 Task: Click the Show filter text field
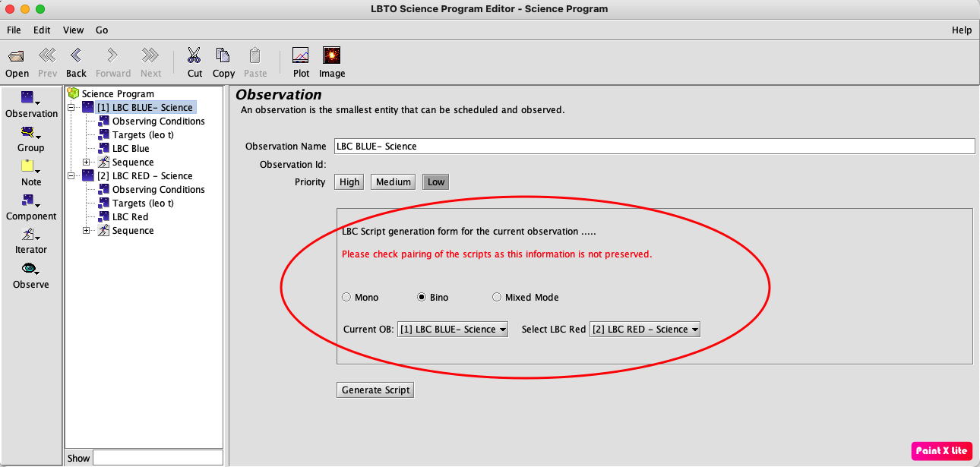[157, 458]
